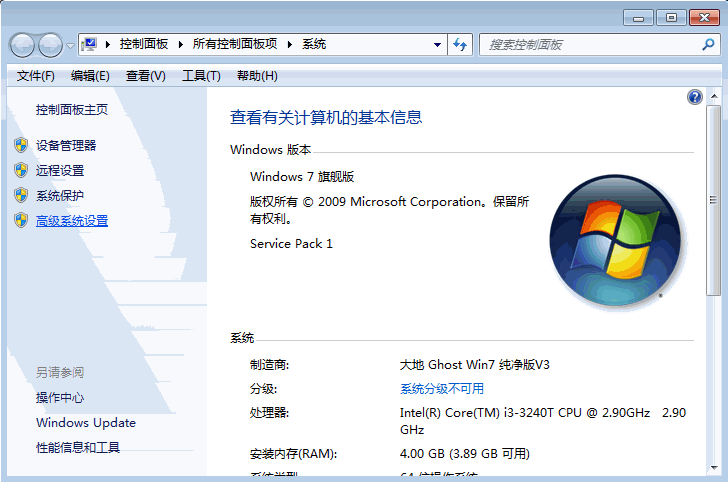Screen dimensions: 728x482
Task: Open 系统保护 link
Action: coord(60,195)
